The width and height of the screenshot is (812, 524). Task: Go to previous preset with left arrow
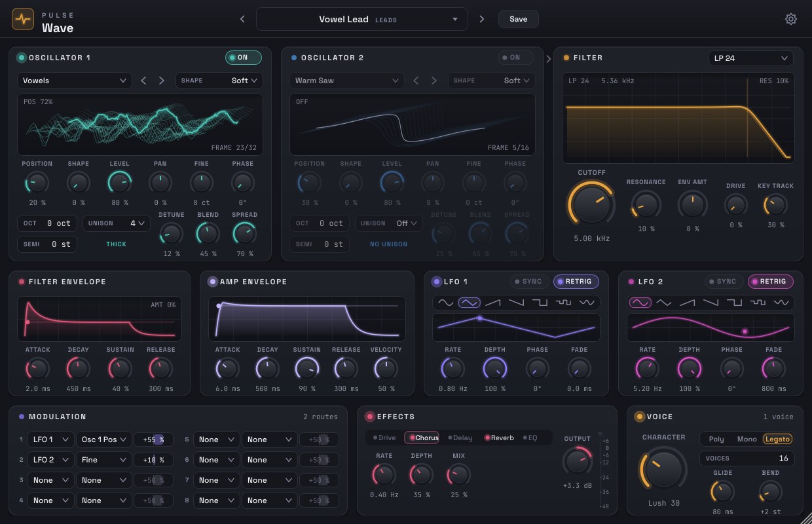(x=242, y=19)
